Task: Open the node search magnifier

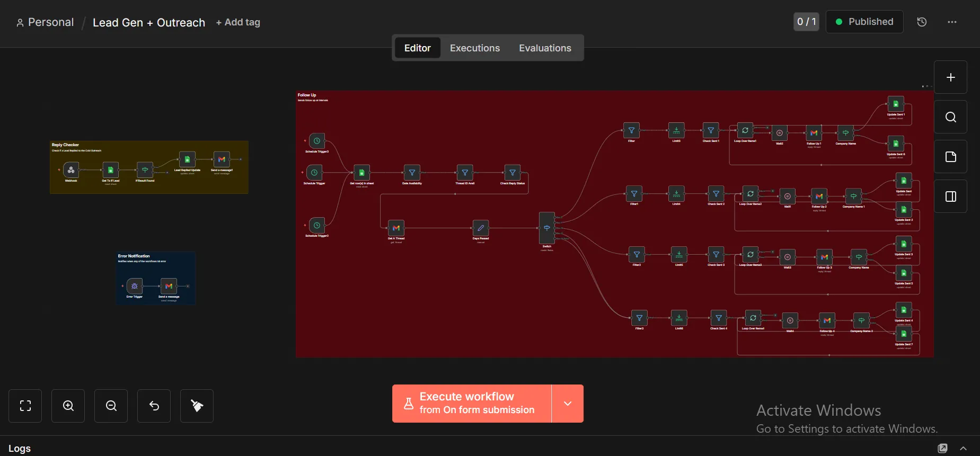Action: point(951,117)
